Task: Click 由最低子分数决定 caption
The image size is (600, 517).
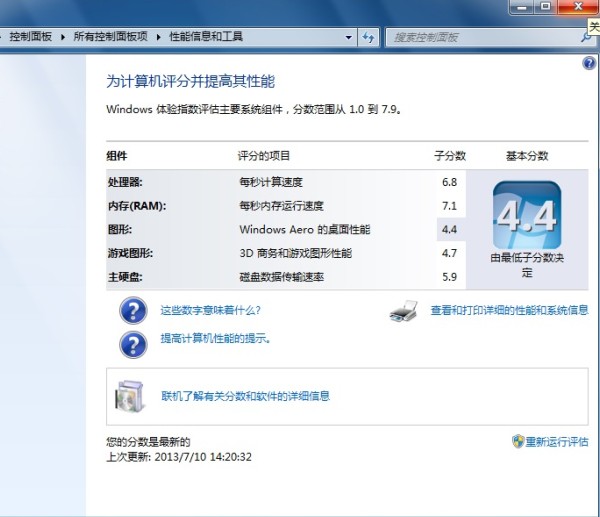Action: (x=527, y=265)
